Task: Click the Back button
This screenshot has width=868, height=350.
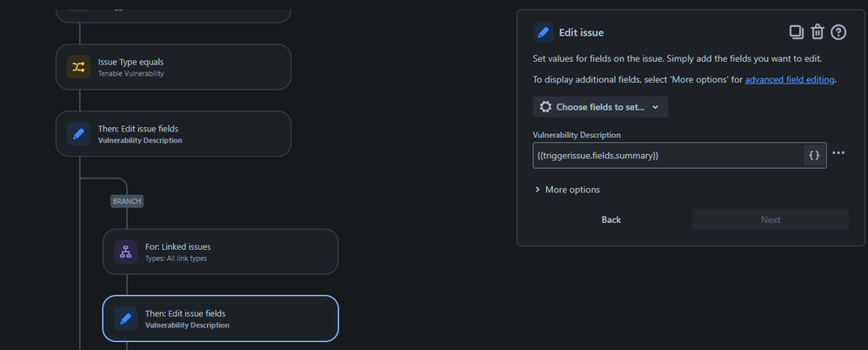Action: tap(611, 220)
